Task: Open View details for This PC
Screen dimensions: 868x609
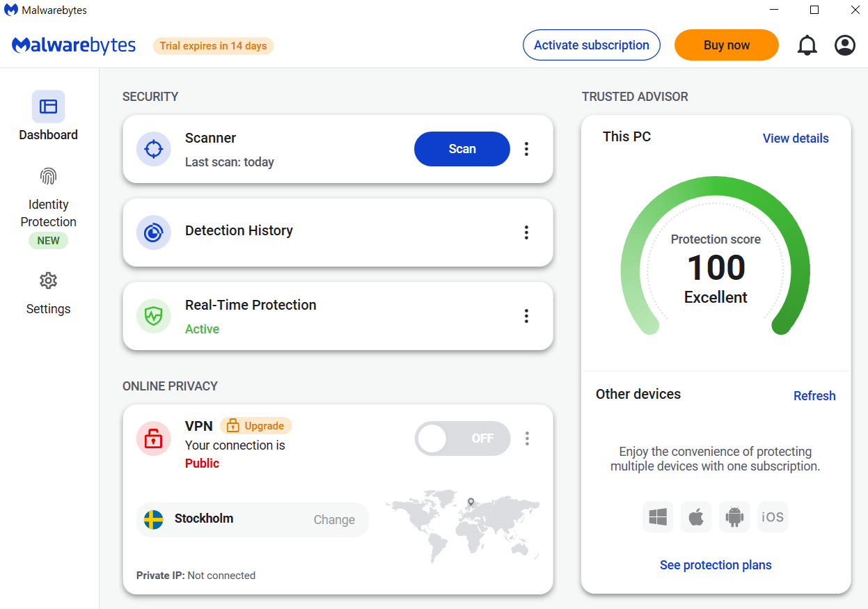Action: (796, 139)
